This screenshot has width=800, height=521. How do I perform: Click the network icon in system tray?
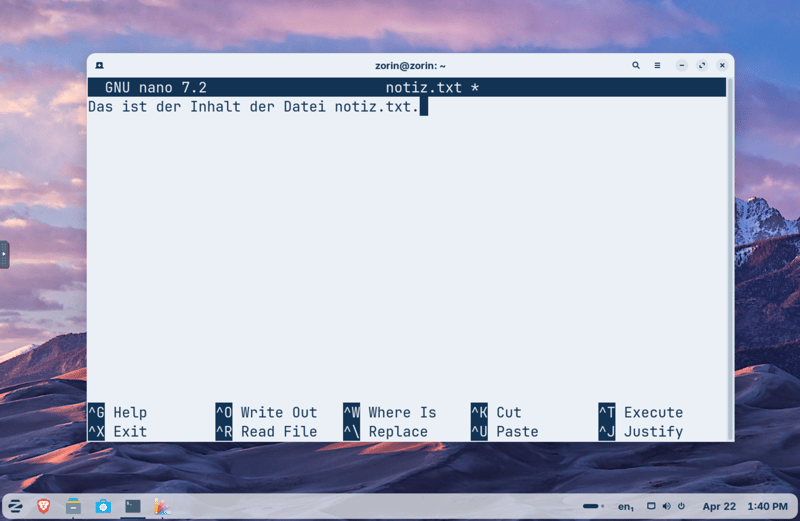click(651, 506)
